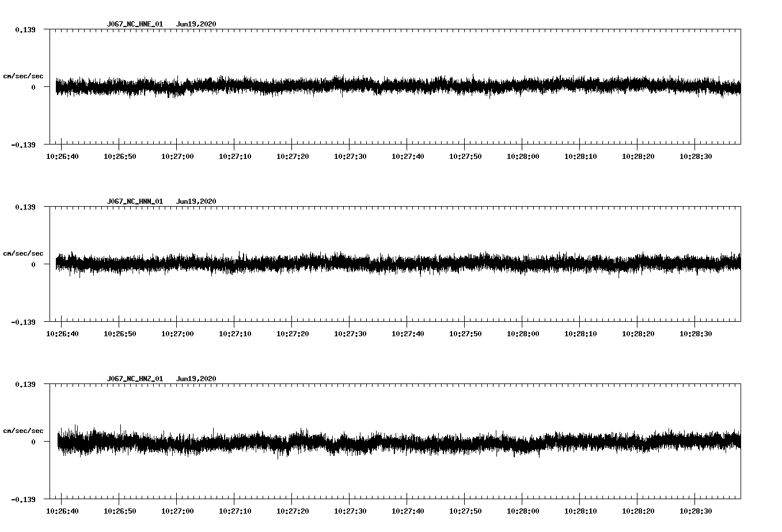The width and height of the screenshot is (782, 532).
Task: Click the 0.139 upper limit on HNE plot
Action: [25, 29]
